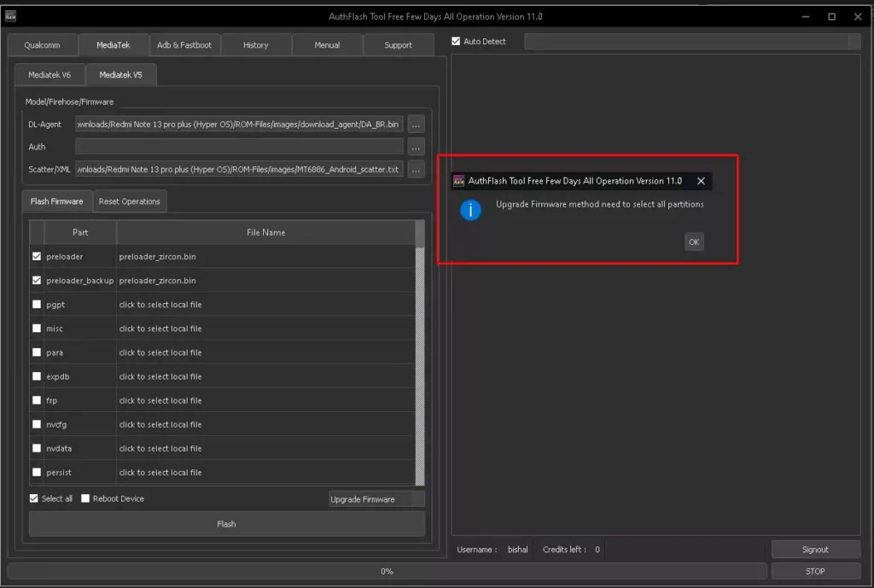The height and width of the screenshot is (588, 874).
Task: Click the dialog's AuthFlash logo icon
Action: click(x=459, y=181)
